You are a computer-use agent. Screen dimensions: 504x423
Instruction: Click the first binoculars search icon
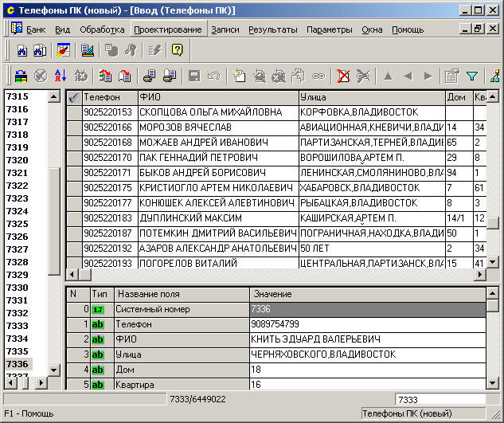coord(22,50)
